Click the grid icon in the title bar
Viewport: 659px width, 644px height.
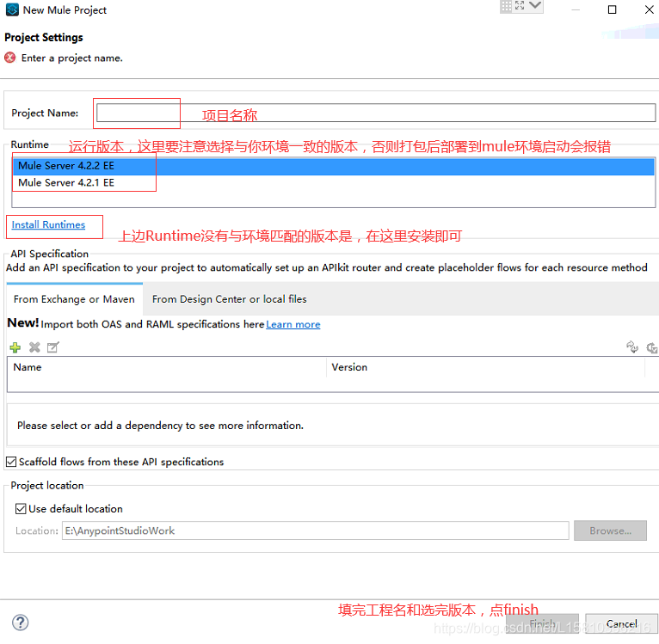pyautogui.click(x=507, y=5)
